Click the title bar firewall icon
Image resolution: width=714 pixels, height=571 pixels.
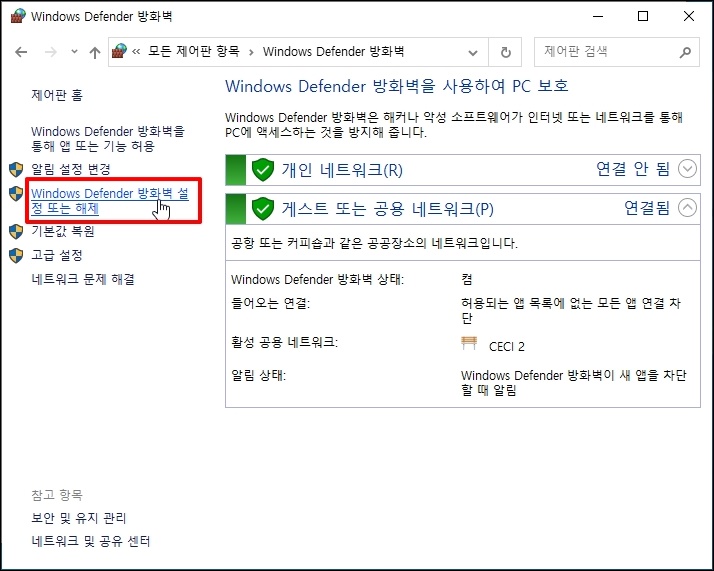[18, 16]
